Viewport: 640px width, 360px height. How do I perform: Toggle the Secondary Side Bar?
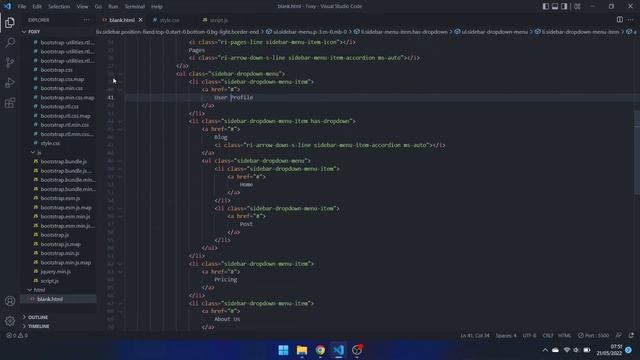(564, 6)
